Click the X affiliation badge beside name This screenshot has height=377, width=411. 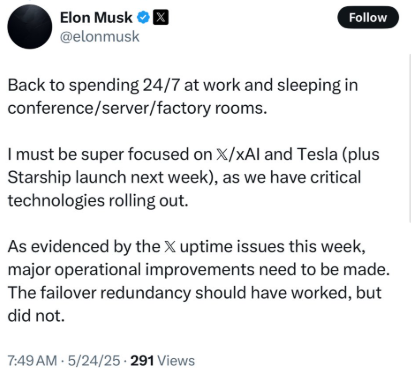pyautogui.click(x=160, y=18)
